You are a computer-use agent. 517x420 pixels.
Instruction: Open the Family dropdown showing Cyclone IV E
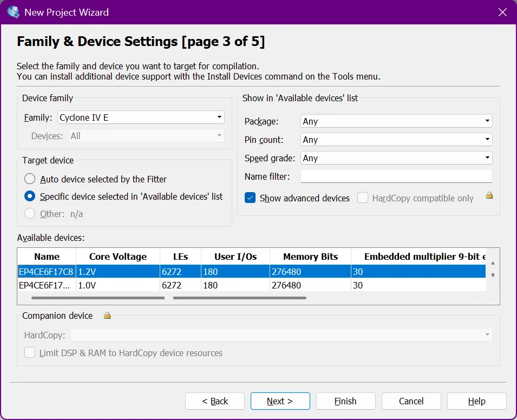click(141, 117)
